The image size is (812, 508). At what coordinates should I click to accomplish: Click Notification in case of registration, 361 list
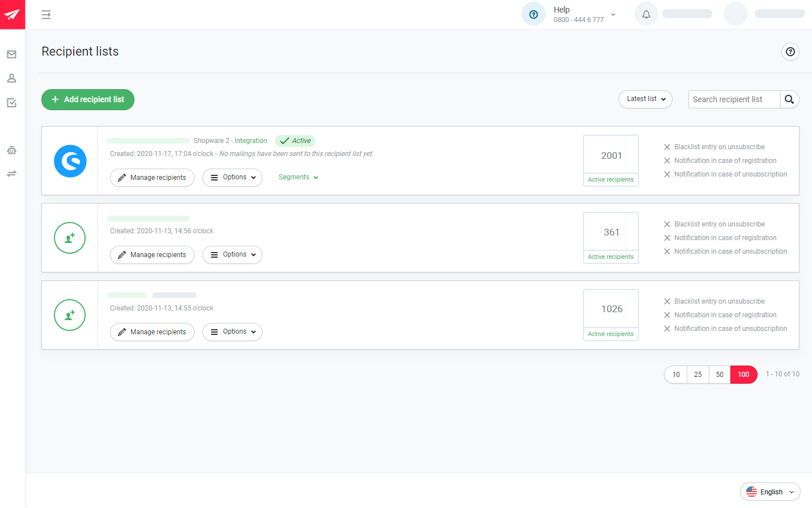(720, 238)
